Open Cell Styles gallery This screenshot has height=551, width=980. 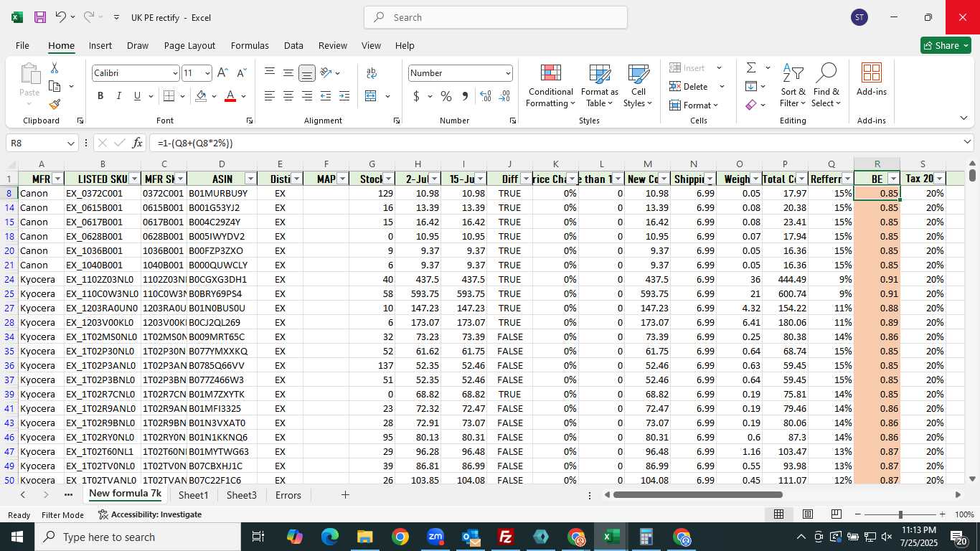(x=638, y=86)
